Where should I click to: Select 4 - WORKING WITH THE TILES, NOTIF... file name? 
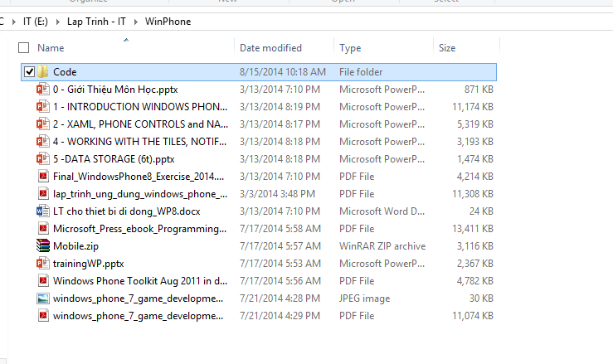click(139, 141)
